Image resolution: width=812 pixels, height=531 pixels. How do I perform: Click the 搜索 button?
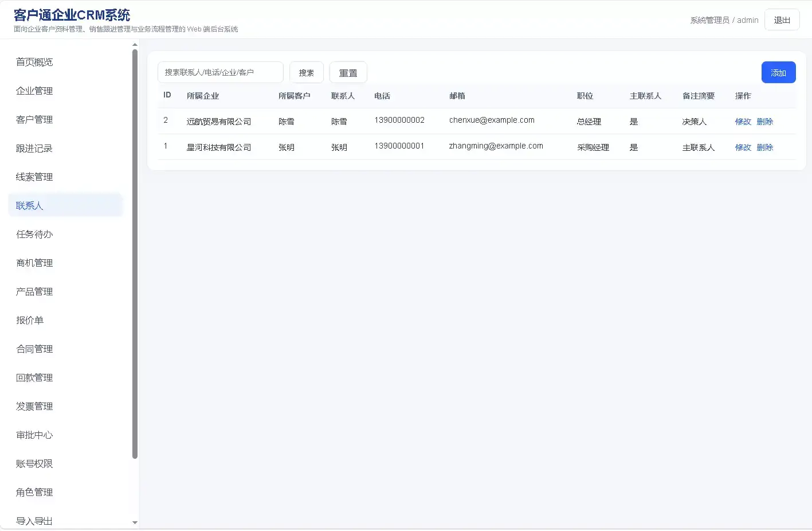click(x=307, y=72)
